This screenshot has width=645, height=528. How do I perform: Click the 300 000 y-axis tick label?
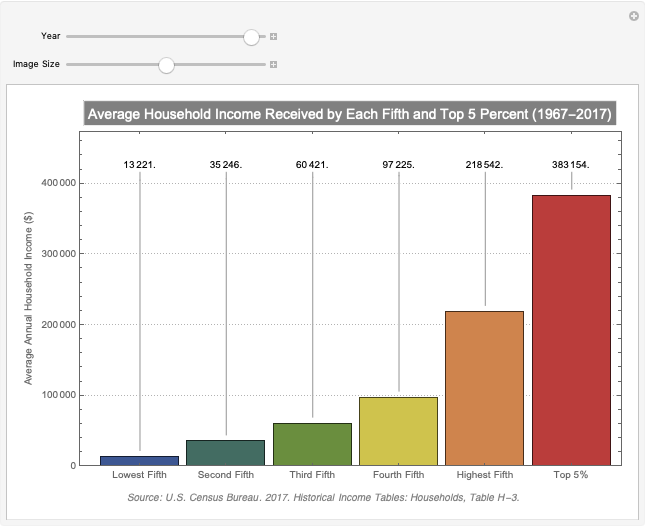(x=59, y=254)
